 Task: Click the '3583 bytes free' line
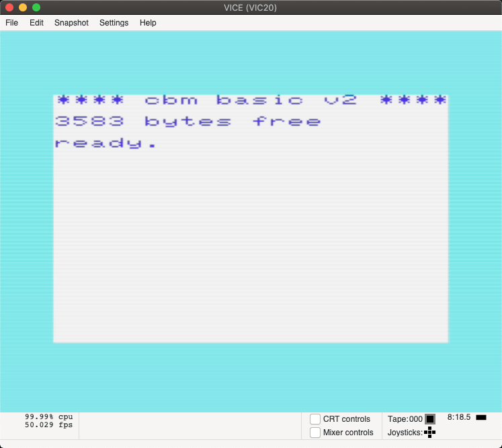click(188, 122)
